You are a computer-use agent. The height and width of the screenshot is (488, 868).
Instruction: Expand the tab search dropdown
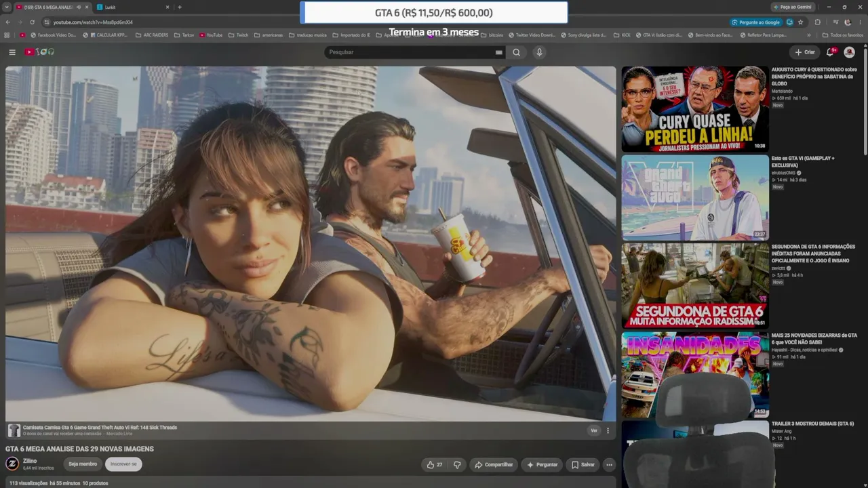coord(7,7)
